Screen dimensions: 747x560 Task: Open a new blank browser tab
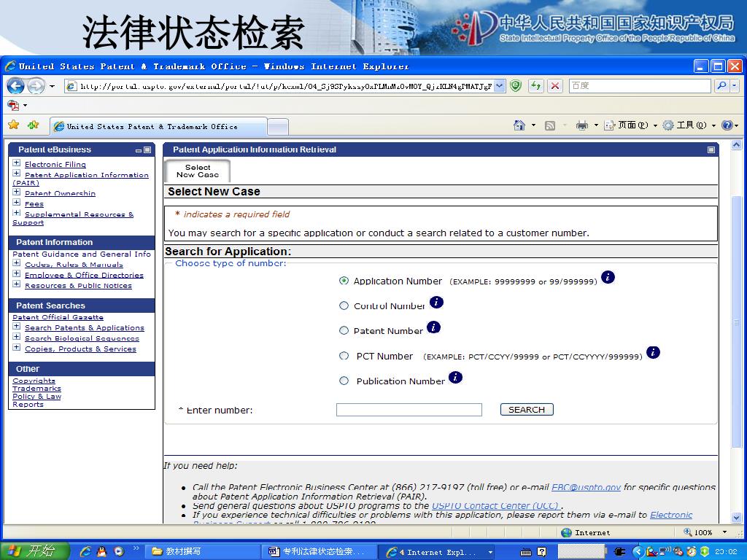(278, 127)
